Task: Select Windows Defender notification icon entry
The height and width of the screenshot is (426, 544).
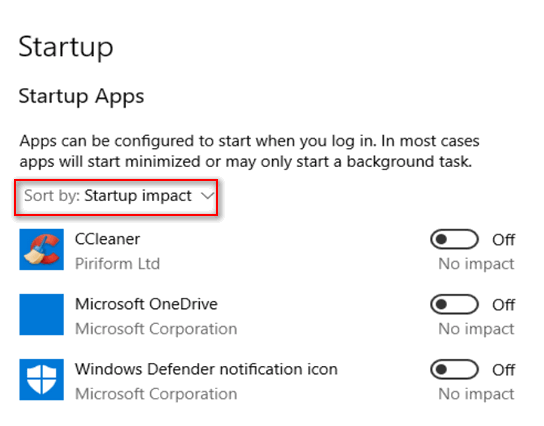Action: pyautogui.click(x=206, y=369)
